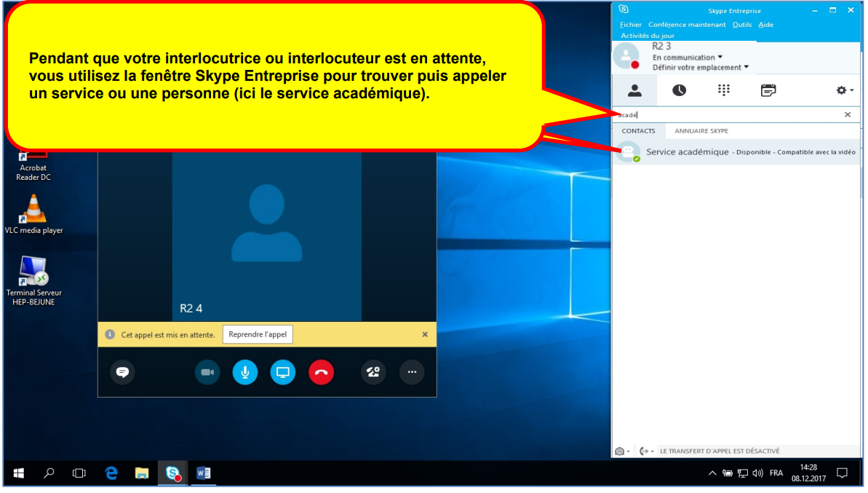868x493 pixels.
Task: Click the taskbar search magnifier
Action: pos(49,473)
